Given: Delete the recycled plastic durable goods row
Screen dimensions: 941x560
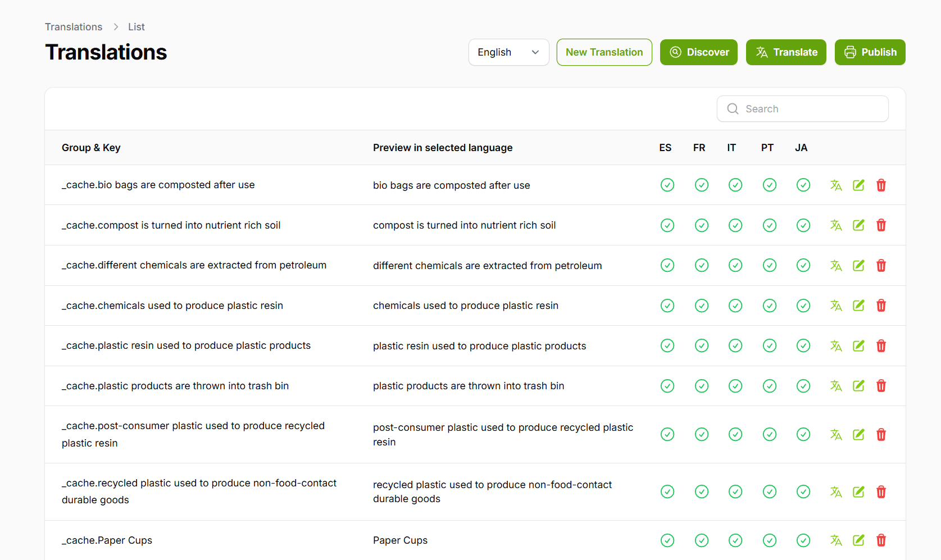Looking at the screenshot, I should [881, 491].
